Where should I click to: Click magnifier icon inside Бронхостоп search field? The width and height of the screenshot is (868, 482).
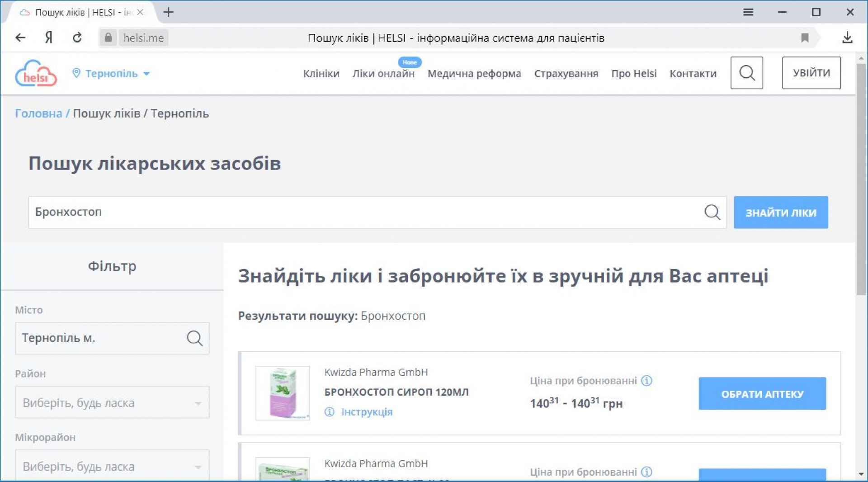pyautogui.click(x=712, y=212)
